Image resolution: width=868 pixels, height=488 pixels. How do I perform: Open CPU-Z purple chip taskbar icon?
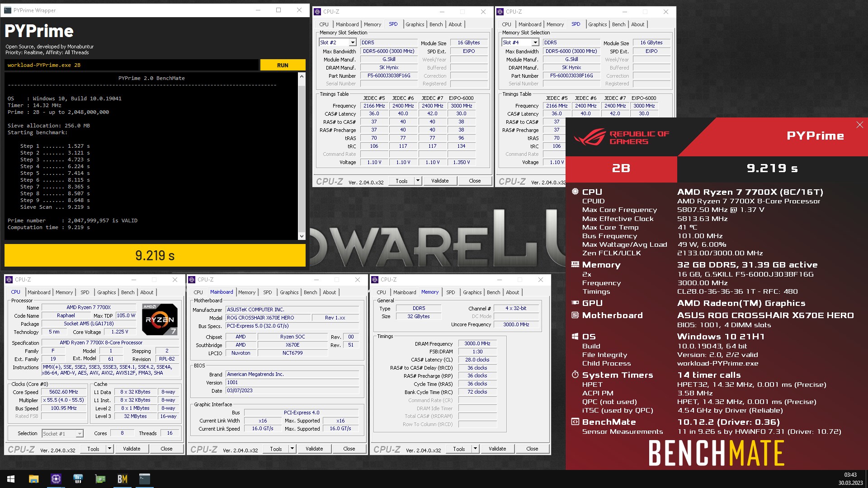(x=56, y=479)
